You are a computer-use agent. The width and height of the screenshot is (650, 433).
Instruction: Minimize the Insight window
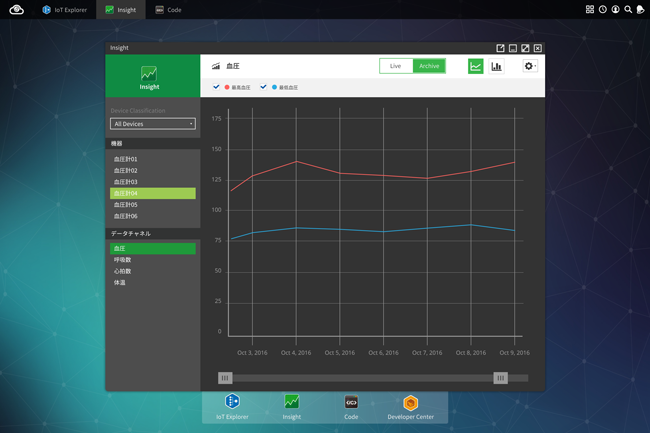[x=513, y=48]
